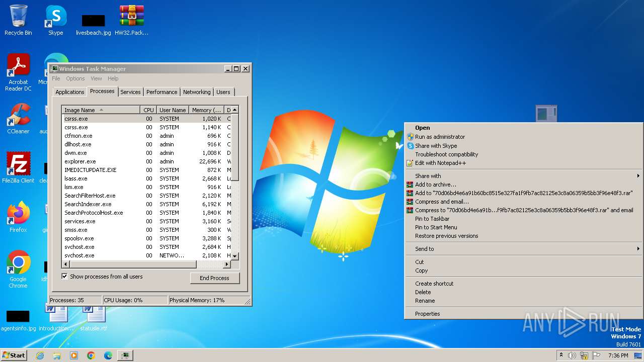Viewport: 644px width, 362px height.
Task: Open Chrome from the taskbar
Action: click(91, 355)
